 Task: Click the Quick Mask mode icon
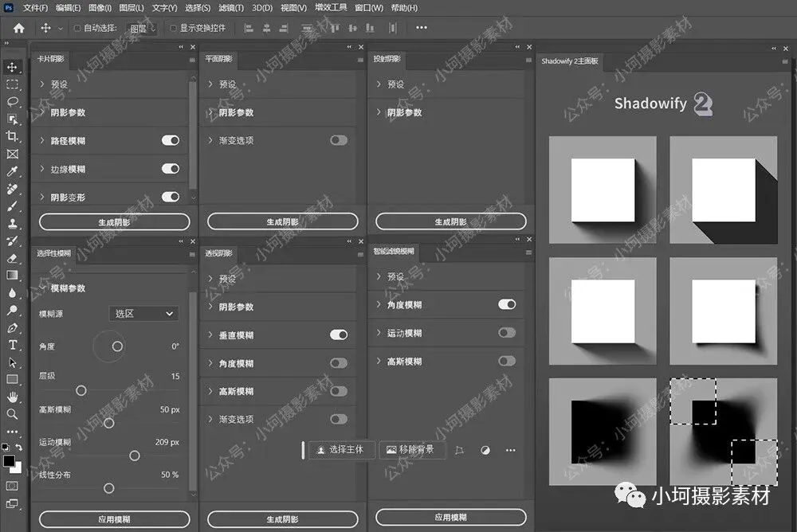click(x=12, y=487)
